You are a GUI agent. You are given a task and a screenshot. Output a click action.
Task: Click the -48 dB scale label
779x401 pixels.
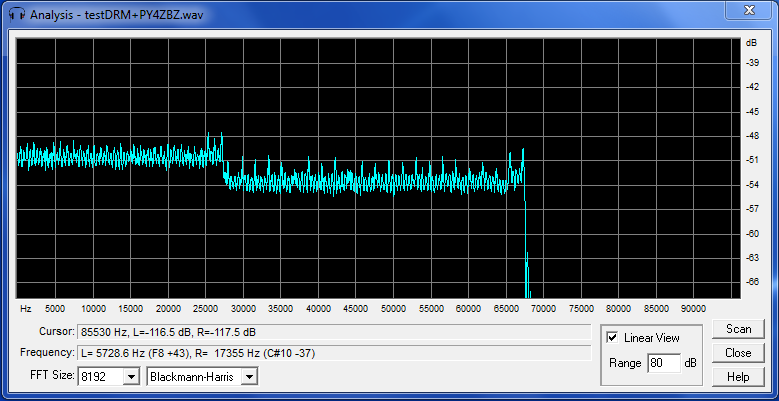click(x=751, y=135)
